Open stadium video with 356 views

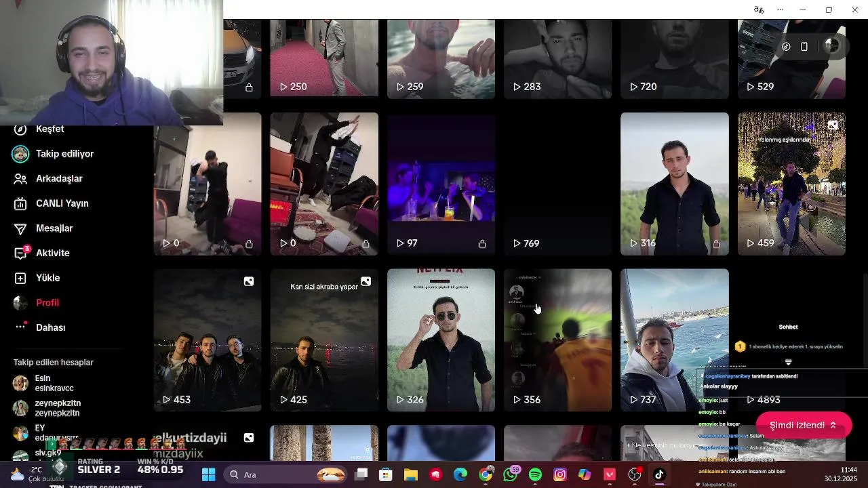tap(557, 340)
